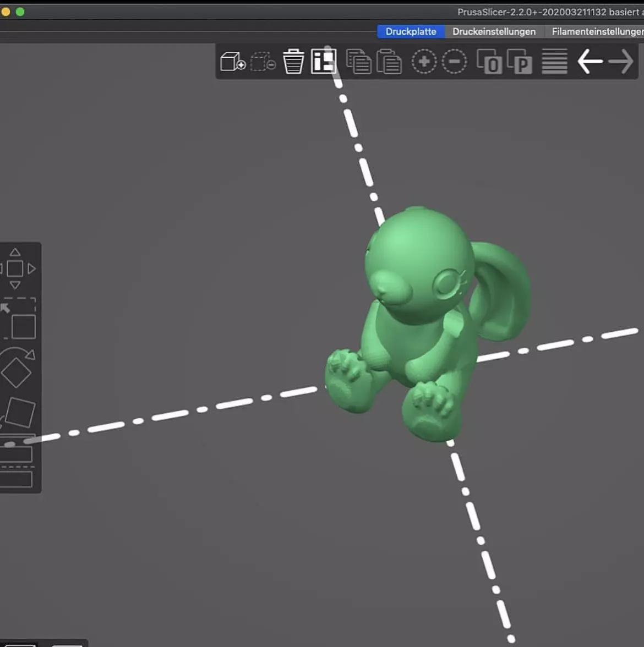Open variable layer height editing

pyautogui.click(x=554, y=62)
